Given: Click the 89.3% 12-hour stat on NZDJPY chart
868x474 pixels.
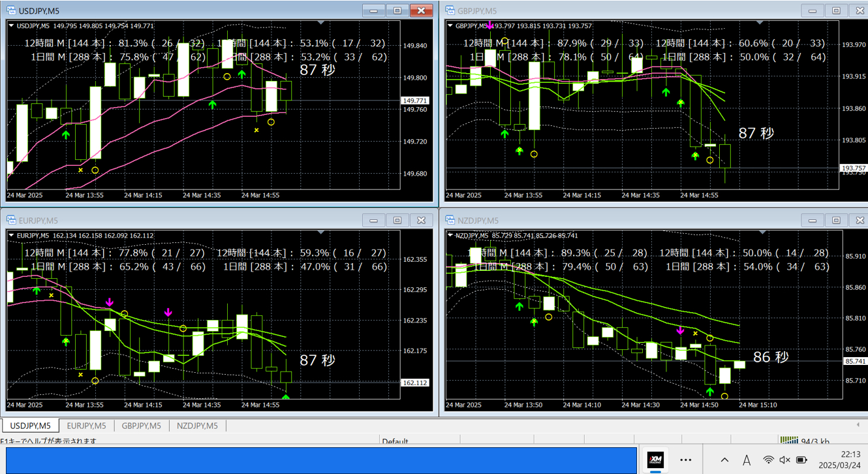Looking at the screenshot, I should (x=575, y=253).
